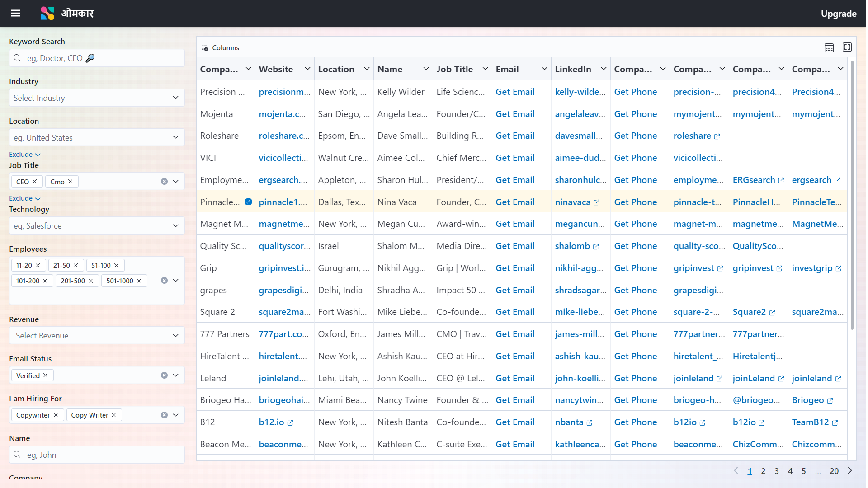Get Phone for Leland row
This screenshot has height=488, width=868.
635,378
